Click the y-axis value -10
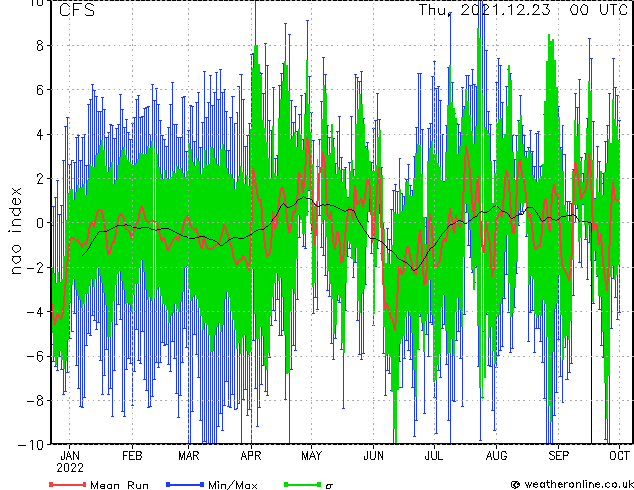This screenshot has width=634, height=490. pyautogui.click(x=31, y=445)
